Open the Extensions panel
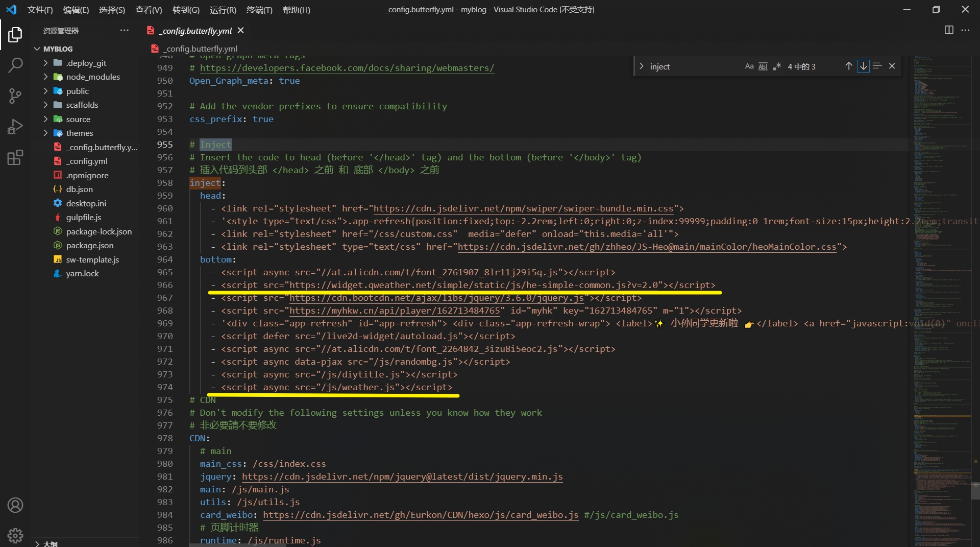This screenshot has width=980, height=547. pyautogui.click(x=15, y=157)
